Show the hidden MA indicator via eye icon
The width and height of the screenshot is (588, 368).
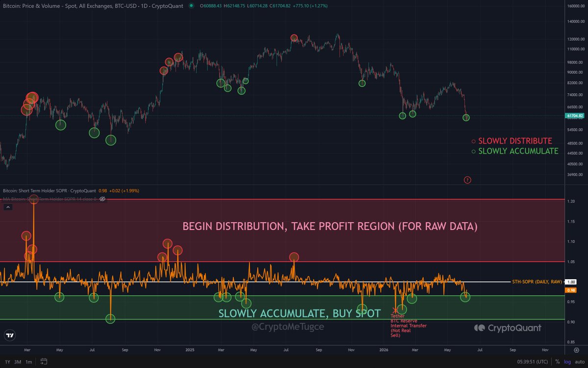(x=102, y=199)
